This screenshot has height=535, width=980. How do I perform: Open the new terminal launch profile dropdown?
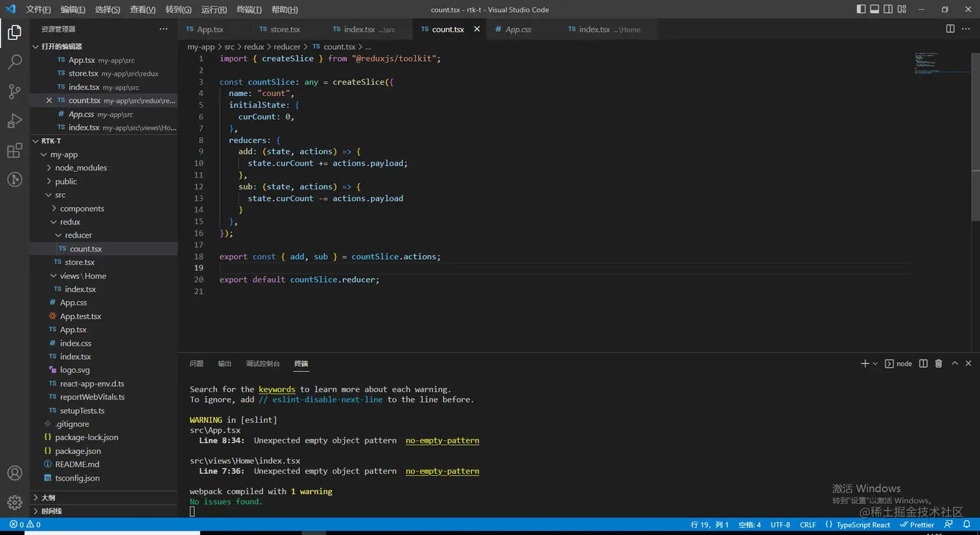pos(876,364)
